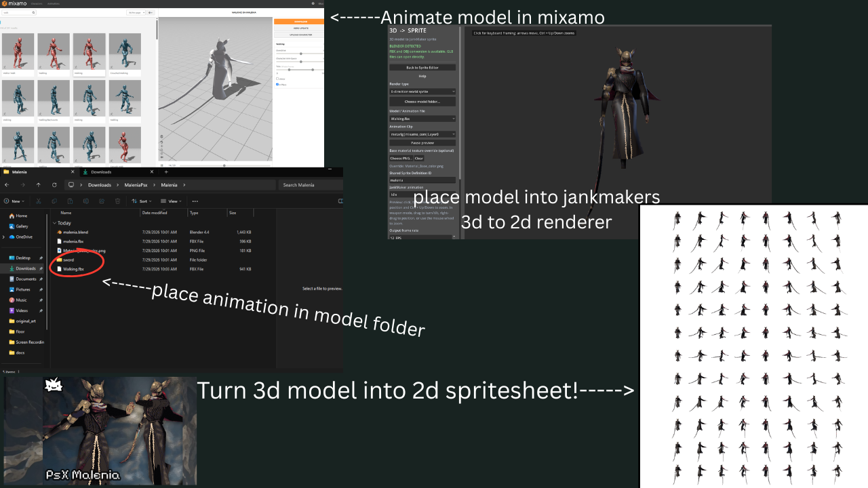Viewport: 868px width, 488px height.
Task: Select the Malenia tab in Explorer
Action: 39,172
